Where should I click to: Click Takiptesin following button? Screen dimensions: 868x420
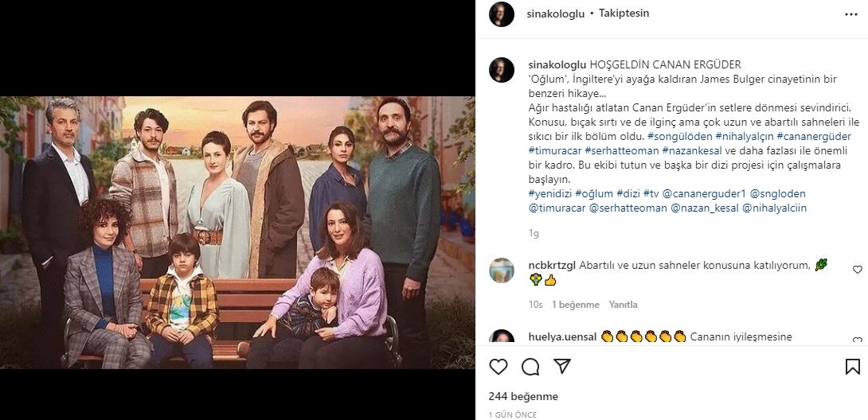(x=624, y=14)
